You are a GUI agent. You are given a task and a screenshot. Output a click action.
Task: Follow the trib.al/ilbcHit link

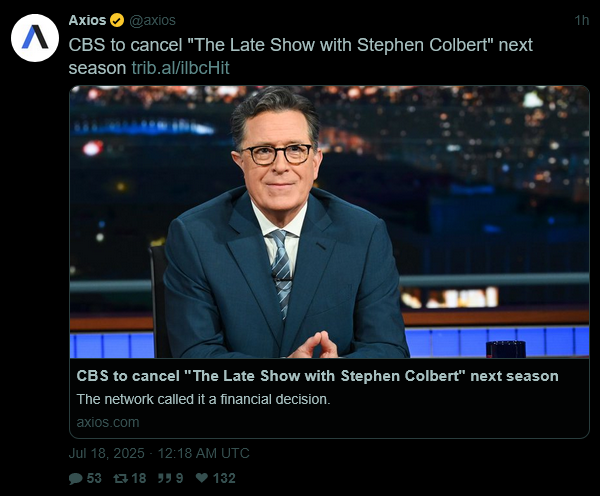click(x=181, y=68)
